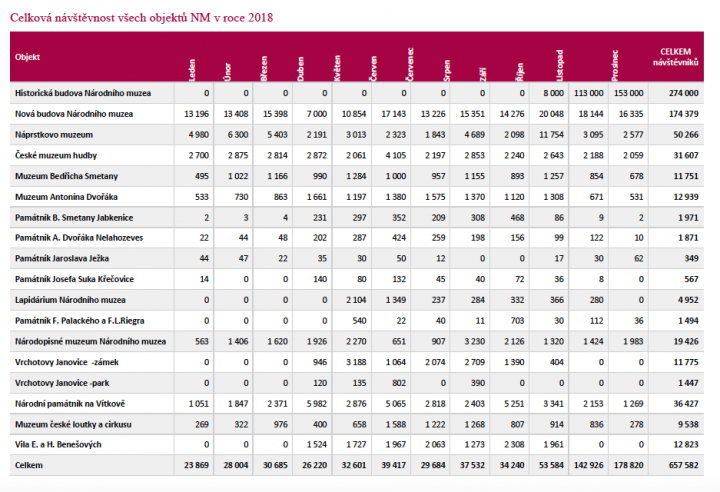Click 'Vila E. a H. Benešových' row label
The image size is (720, 492).
click(x=58, y=444)
